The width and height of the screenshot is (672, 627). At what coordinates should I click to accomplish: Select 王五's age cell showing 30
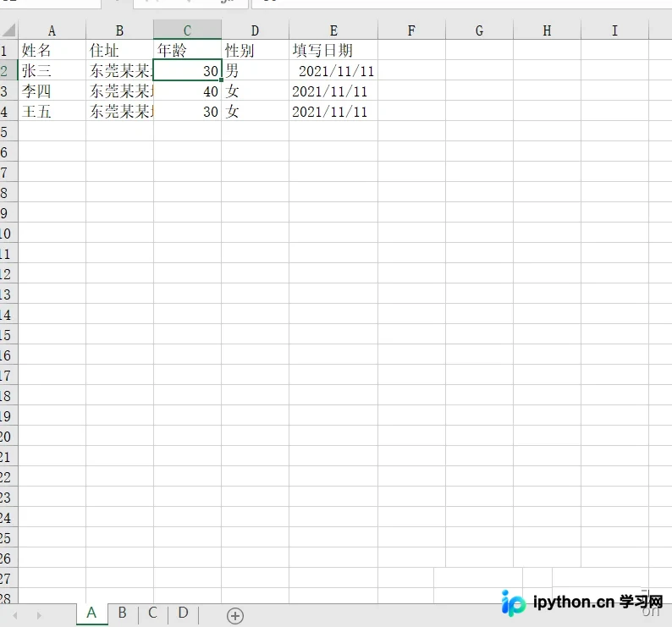tap(187, 111)
